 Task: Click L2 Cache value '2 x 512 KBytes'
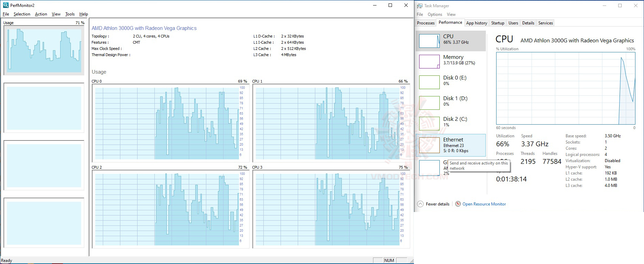(x=293, y=49)
